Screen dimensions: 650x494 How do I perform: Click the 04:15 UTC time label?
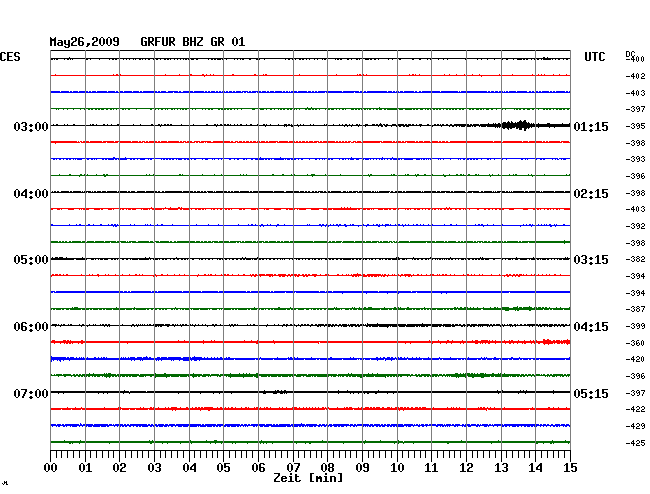click(x=591, y=327)
